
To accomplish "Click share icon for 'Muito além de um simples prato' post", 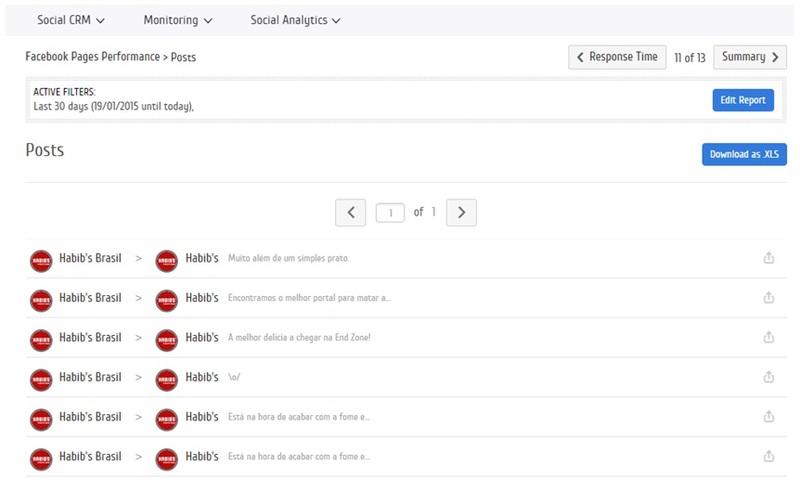I will pos(768,258).
